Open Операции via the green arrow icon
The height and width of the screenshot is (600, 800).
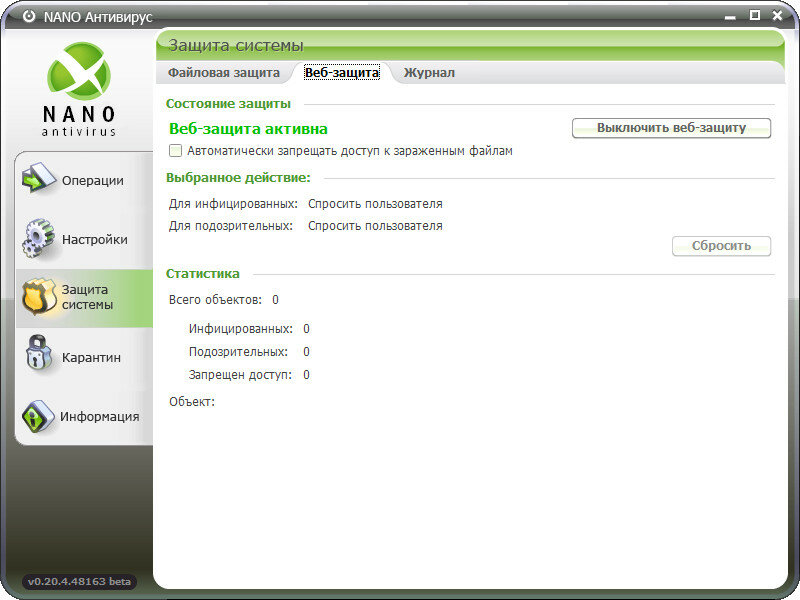pyautogui.click(x=38, y=180)
